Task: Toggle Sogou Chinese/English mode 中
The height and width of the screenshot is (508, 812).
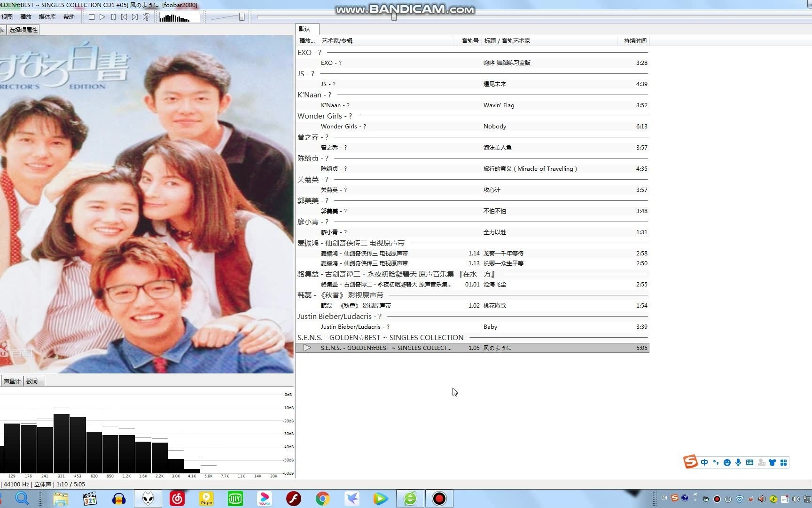Action: [x=704, y=462]
